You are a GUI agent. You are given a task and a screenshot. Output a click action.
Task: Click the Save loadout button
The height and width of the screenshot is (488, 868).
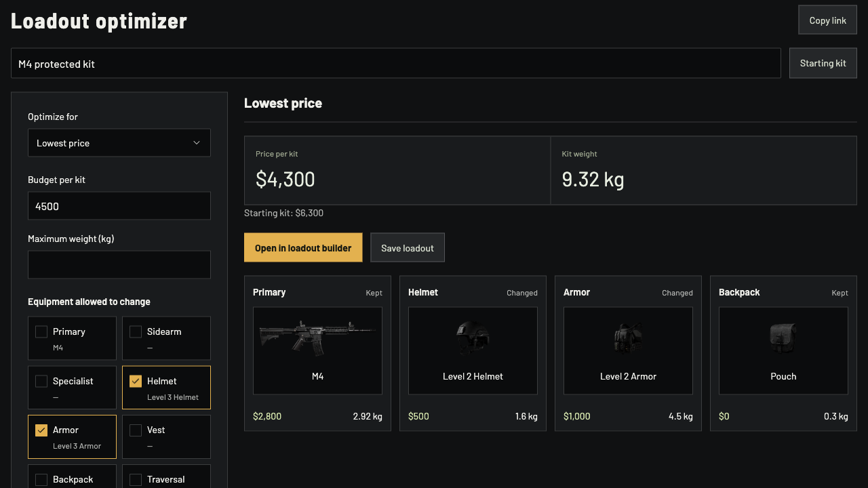click(x=408, y=247)
